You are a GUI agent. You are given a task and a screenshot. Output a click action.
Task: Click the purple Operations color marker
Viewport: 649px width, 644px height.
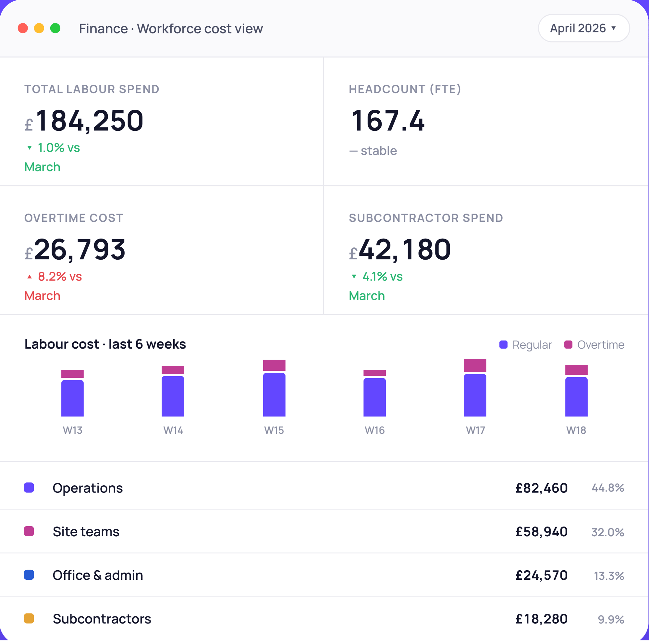click(29, 488)
